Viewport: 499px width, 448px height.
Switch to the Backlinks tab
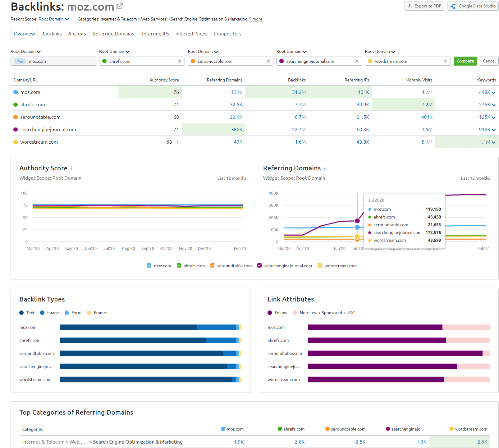52,34
